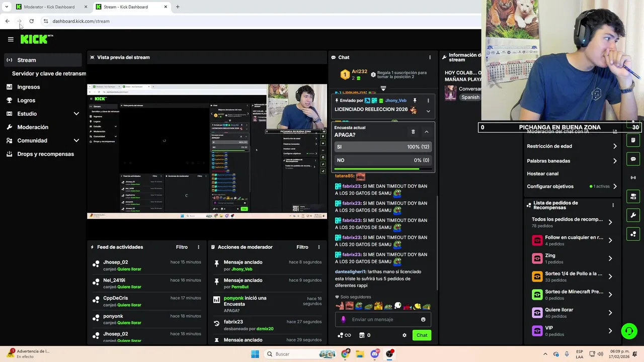Click the broadcast signal icon in right rail

[633, 177]
